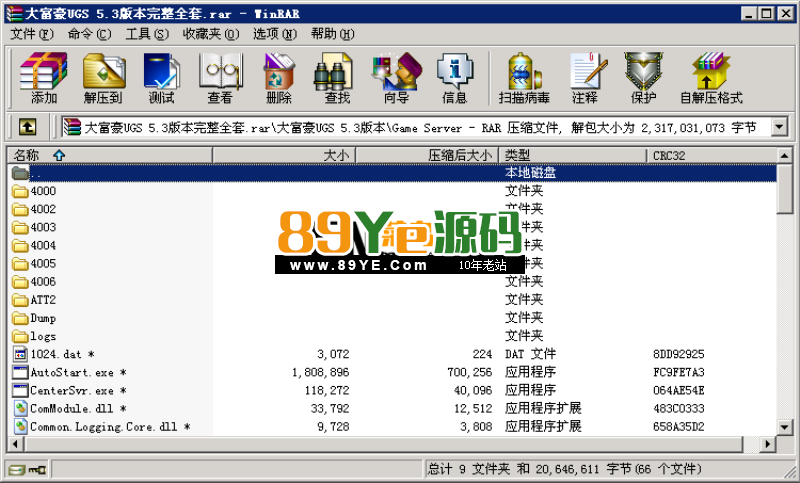800x483 pixels.
Task: Open the 文件(F) menu
Action: coord(32,34)
